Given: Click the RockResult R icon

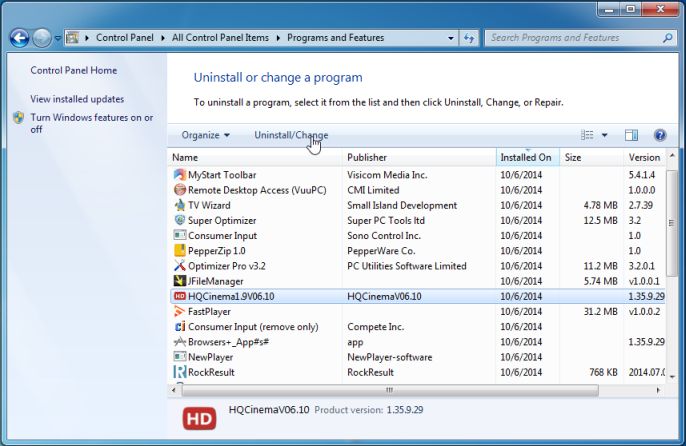Looking at the screenshot, I should pos(180,372).
